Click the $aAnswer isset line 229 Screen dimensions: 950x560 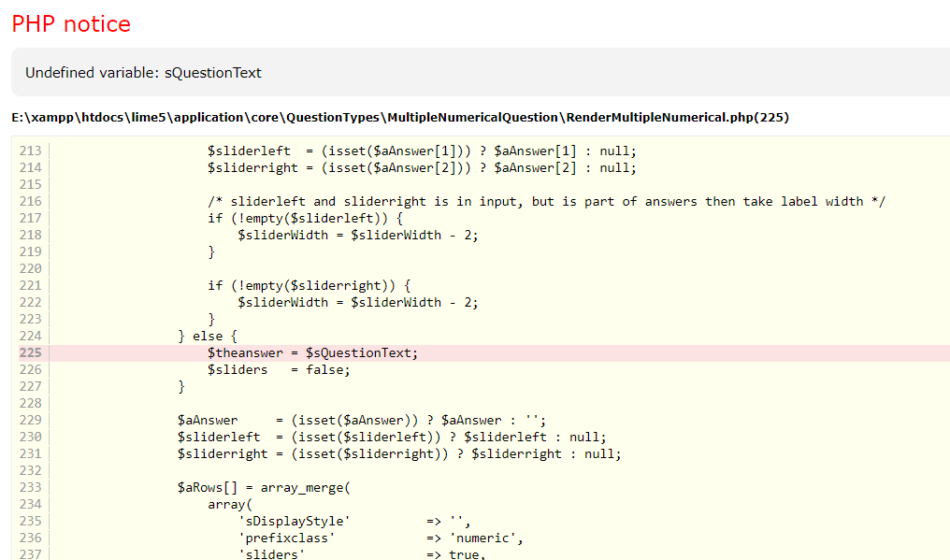coord(361,420)
